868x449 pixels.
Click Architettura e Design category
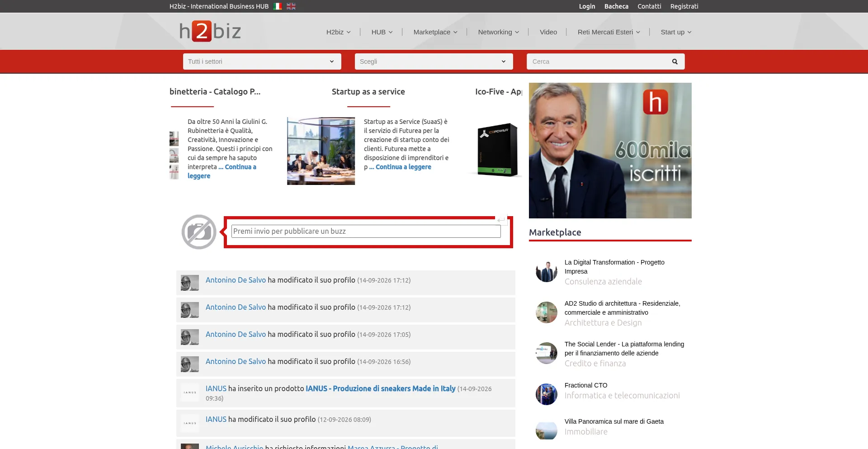pyautogui.click(x=603, y=323)
